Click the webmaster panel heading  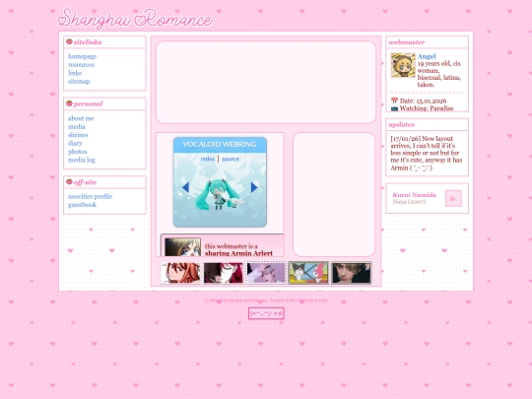(x=407, y=42)
